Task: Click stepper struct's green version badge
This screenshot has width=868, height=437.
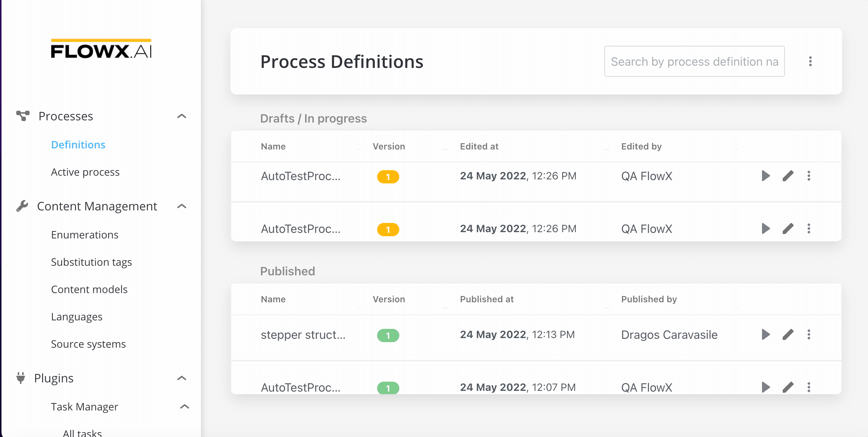Action: pyautogui.click(x=388, y=336)
